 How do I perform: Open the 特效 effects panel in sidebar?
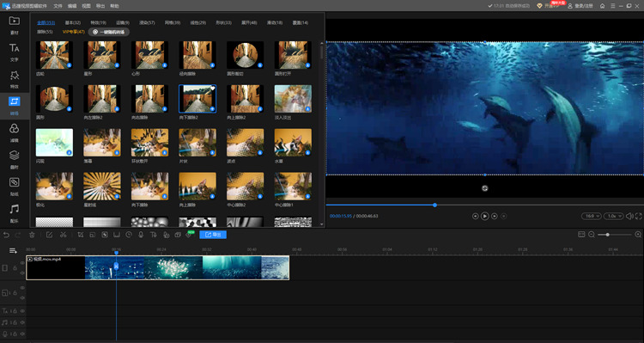pos(15,78)
